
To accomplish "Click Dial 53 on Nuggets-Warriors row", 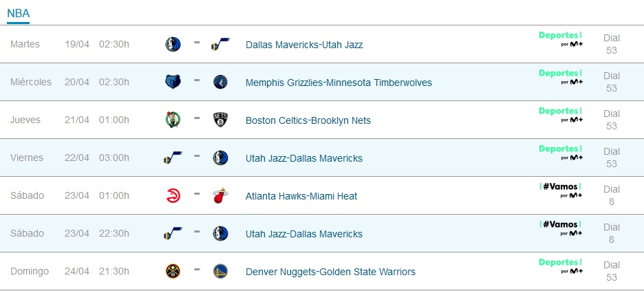I will [x=612, y=271].
